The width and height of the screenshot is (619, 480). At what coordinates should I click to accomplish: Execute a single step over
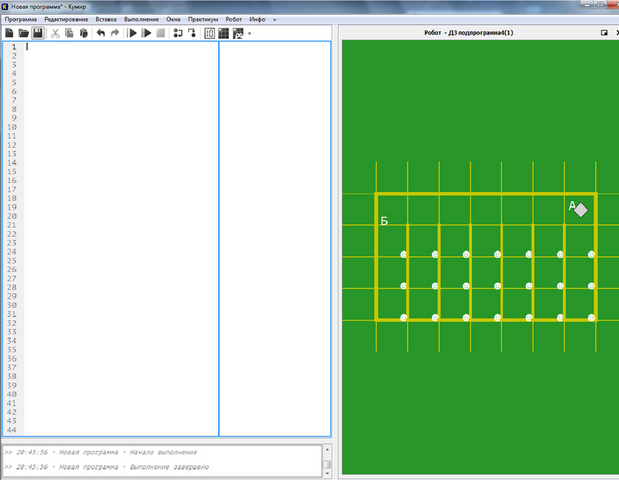click(178, 33)
